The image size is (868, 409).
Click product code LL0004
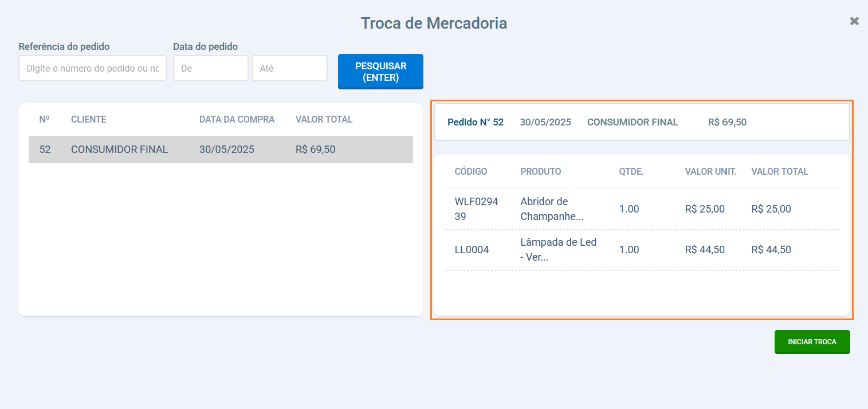click(x=472, y=250)
